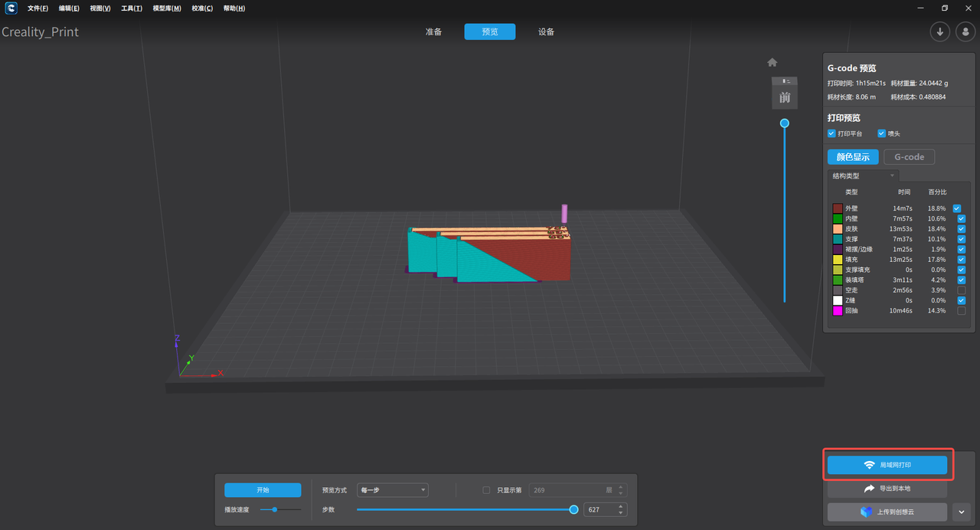This screenshot has width=980, height=530.
Task: Uncheck the 填充 row visibility checkbox
Action: point(962,260)
